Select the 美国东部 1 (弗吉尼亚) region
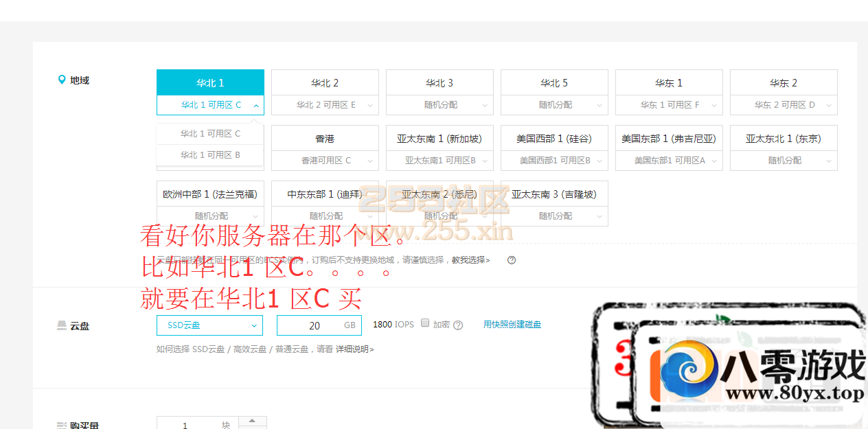 pos(669,138)
